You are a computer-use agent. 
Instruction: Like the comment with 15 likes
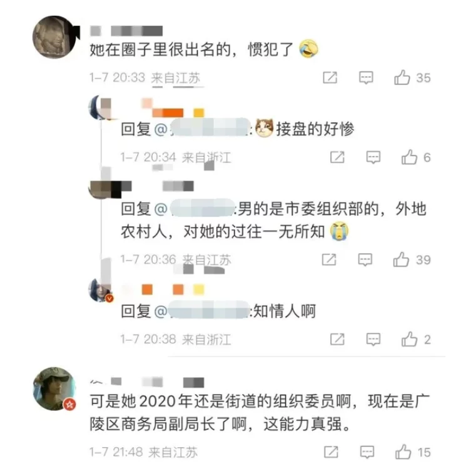[x=403, y=452]
